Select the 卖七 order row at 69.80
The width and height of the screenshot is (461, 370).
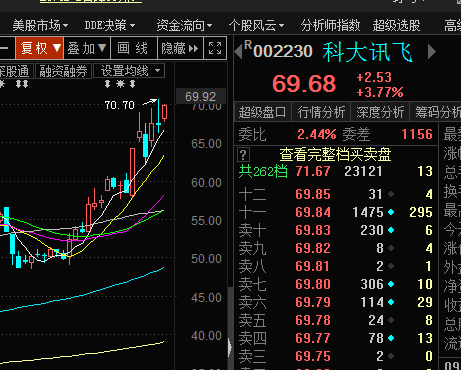pos(336,284)
